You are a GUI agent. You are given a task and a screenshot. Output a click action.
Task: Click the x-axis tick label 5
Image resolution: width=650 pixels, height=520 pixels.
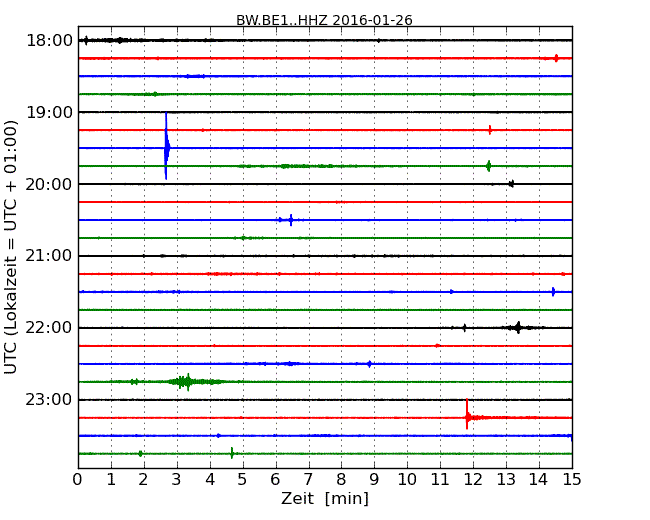[243, 480]
